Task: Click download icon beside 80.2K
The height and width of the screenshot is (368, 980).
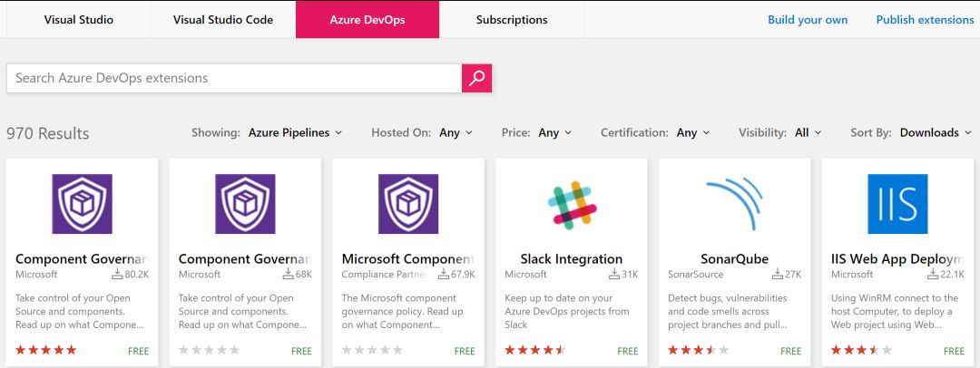Action: pyautogui.click(x=117, y=274)
